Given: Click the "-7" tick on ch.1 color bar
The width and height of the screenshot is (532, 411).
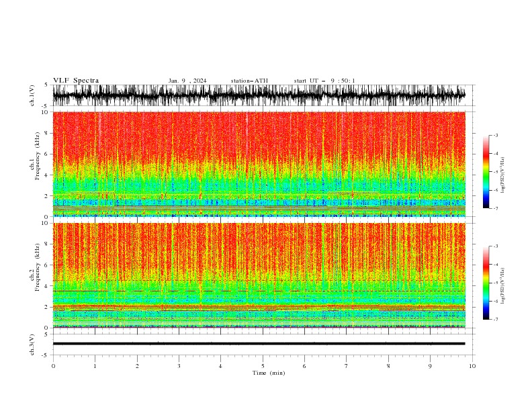Looking at the screenshot, I should pyautogui.click(x=495, y=208).
